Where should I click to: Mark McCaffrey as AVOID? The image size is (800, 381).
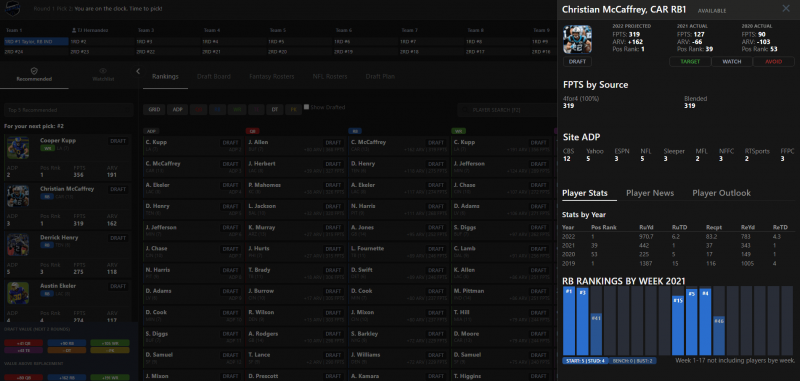click(773, 62)
